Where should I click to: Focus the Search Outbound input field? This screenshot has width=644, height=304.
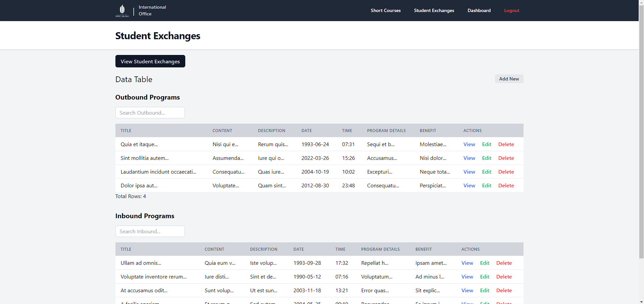pyautogui.click(x=150, y=113)
